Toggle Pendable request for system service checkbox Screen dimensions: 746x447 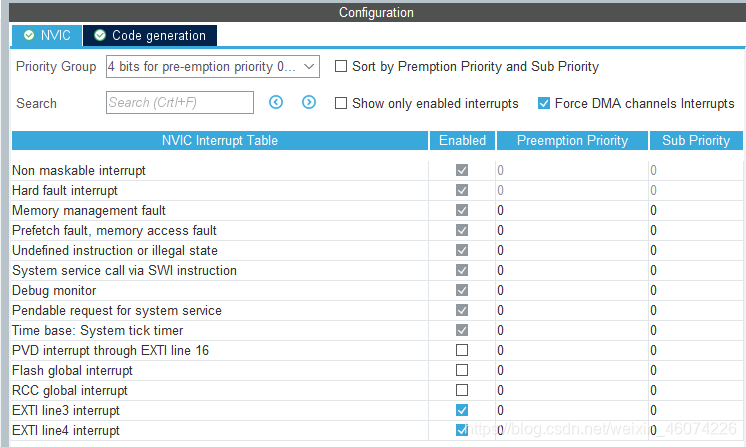(462, 311)
